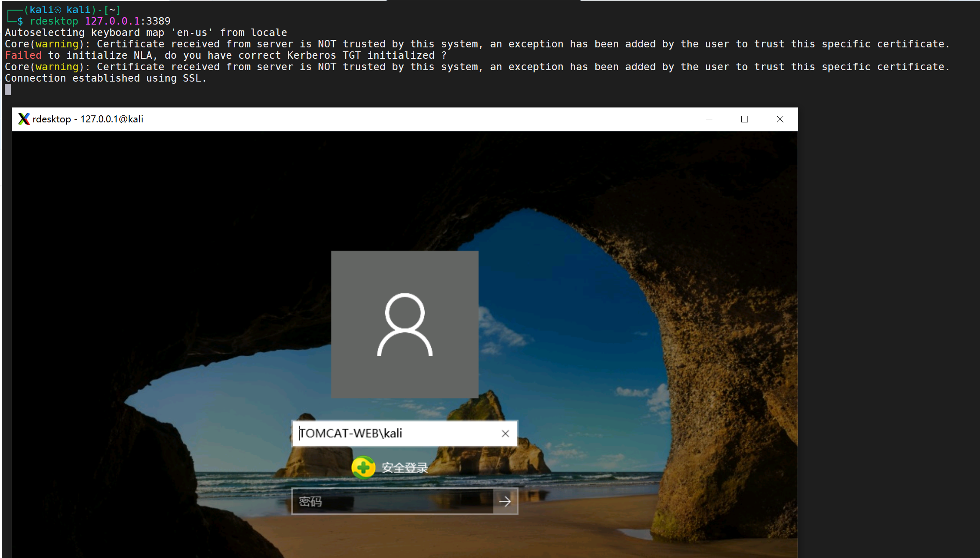
Task: Click into the TOMCAT-WEB\kali username field
Action: [395, 433]
